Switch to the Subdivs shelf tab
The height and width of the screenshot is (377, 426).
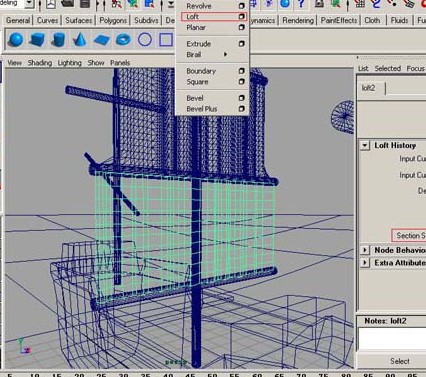coord(146,20)
